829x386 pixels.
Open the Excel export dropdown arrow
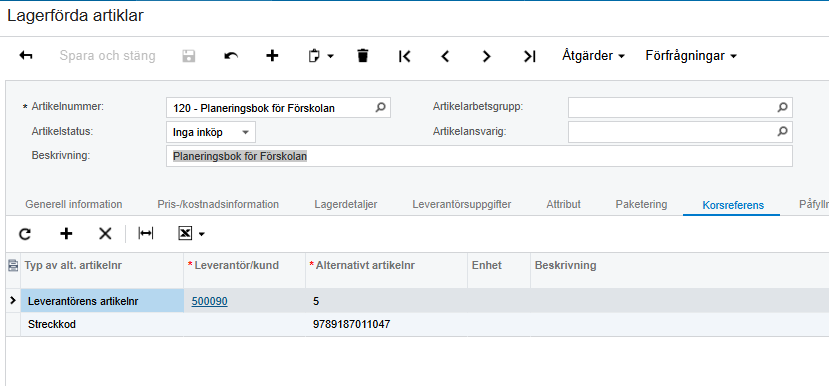tap(201, 234)
